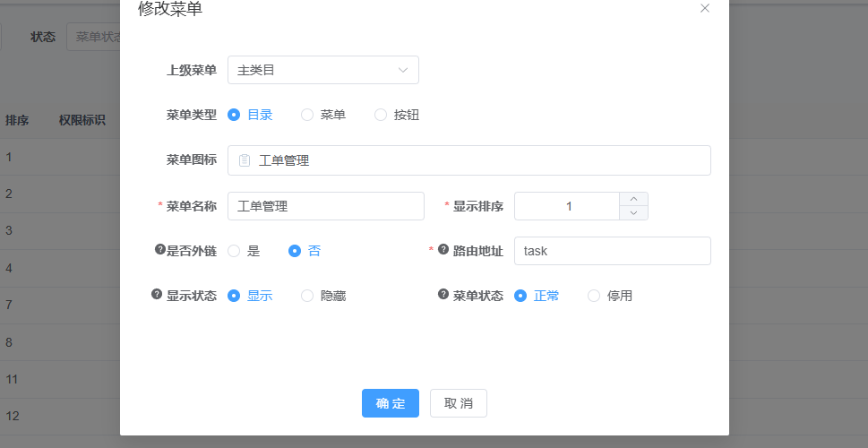Click sort value 11 in background table
The image size is (868, 448).
click(x=13, y=379)
